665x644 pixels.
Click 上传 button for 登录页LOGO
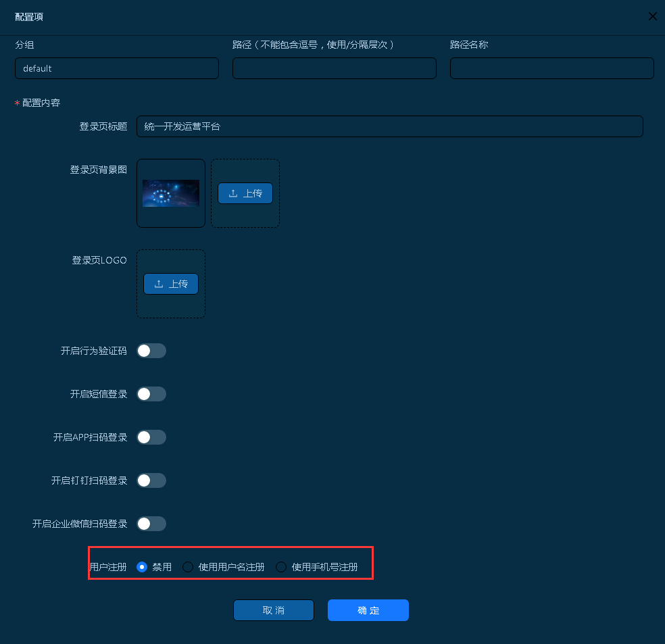point(171,284)
